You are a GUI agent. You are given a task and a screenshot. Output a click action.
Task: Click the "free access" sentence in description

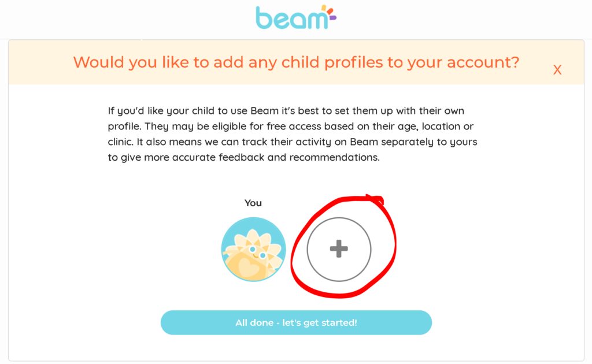tap(291, 127)
